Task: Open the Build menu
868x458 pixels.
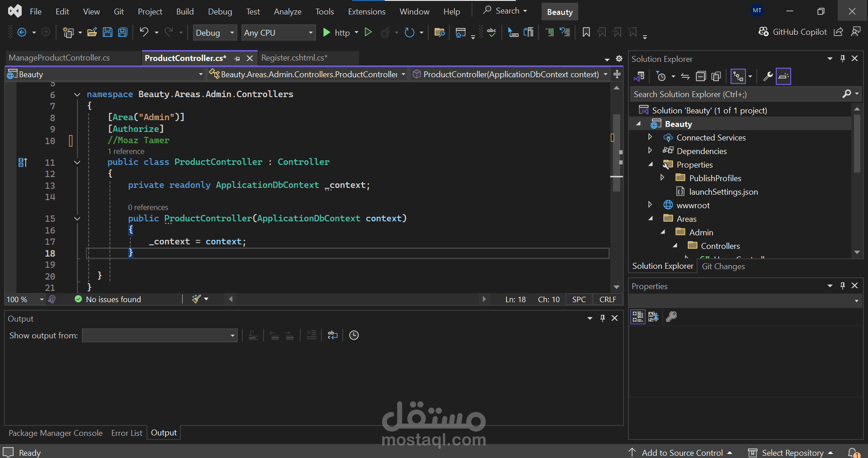Action: click(x=184, y=11)
